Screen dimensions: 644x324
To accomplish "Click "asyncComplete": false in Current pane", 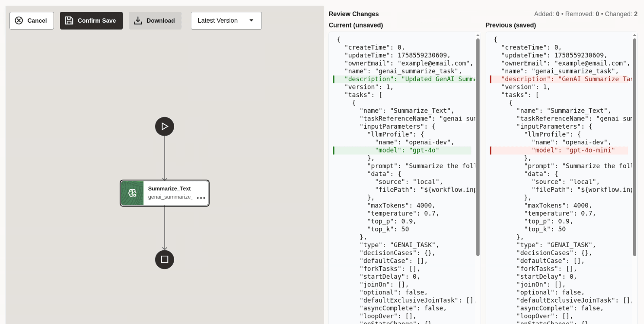I will click(x=403, y=308).
